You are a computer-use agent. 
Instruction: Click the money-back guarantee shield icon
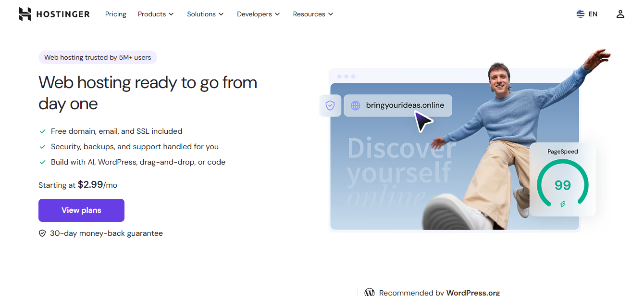click(42, 233)
